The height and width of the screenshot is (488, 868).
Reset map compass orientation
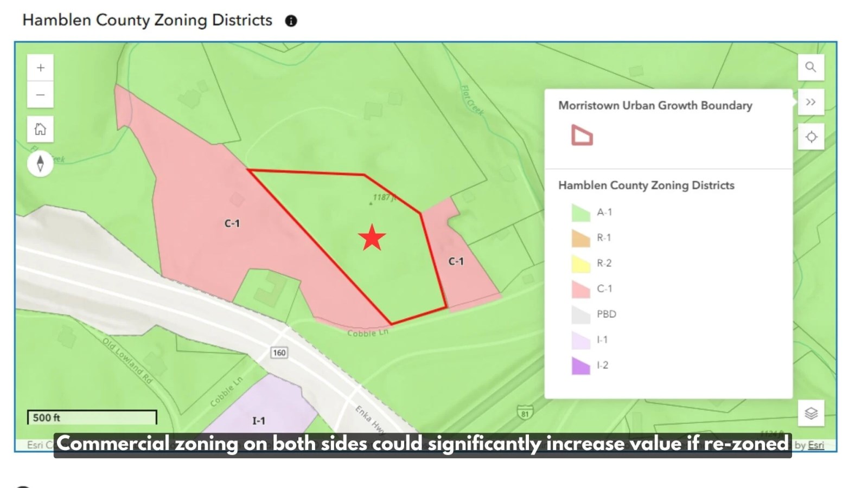(41, 163)
